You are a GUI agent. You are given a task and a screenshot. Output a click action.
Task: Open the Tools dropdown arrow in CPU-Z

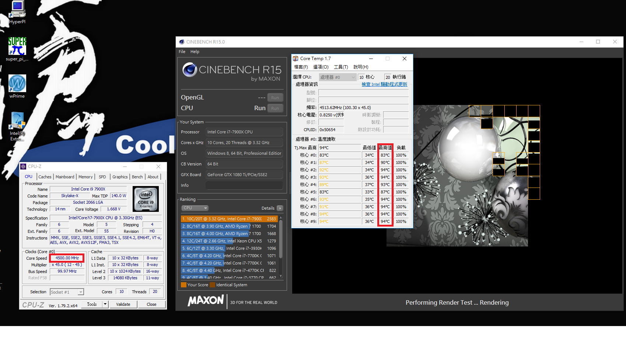coord(105,304)
